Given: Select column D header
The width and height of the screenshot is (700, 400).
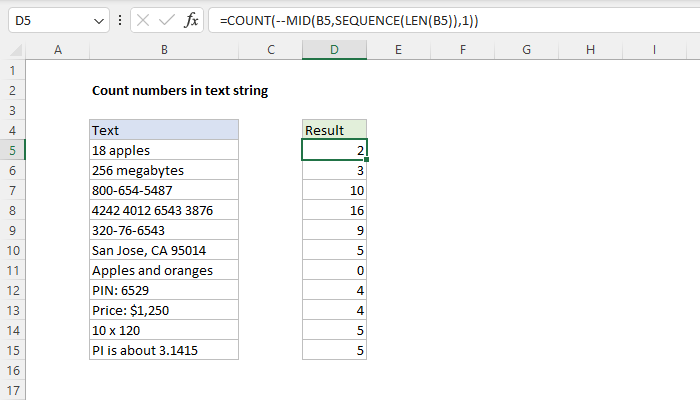Looking at the screenshot, I should [334, 50].
